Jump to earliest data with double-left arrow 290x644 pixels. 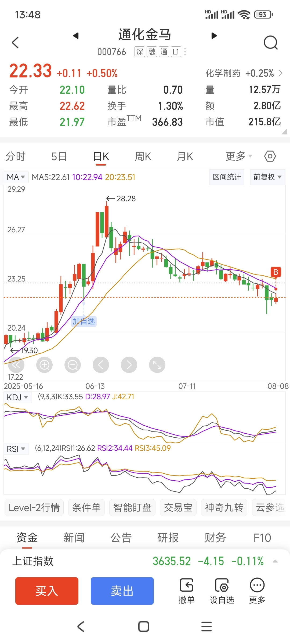(16, 365)
